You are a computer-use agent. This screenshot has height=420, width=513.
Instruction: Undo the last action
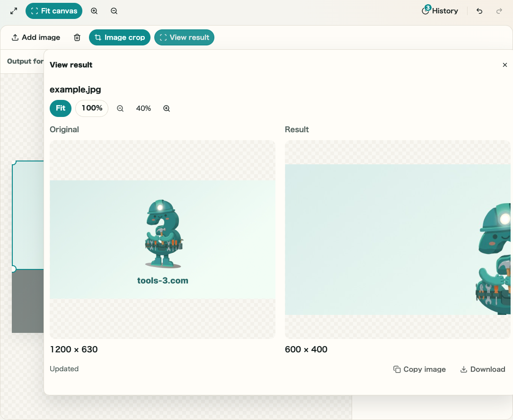tap(479, 11)
